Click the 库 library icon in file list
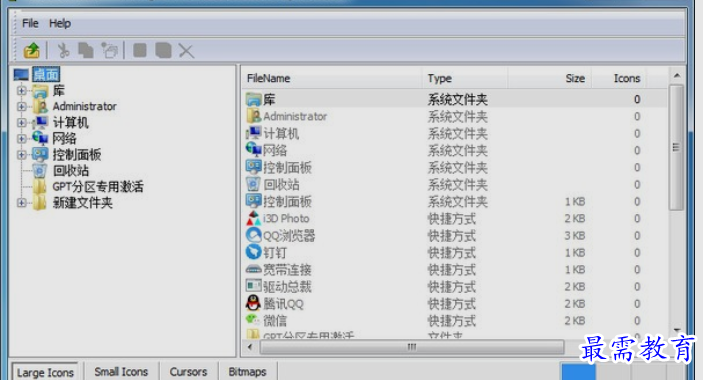 pyautogui.click(x=253, y=99)
